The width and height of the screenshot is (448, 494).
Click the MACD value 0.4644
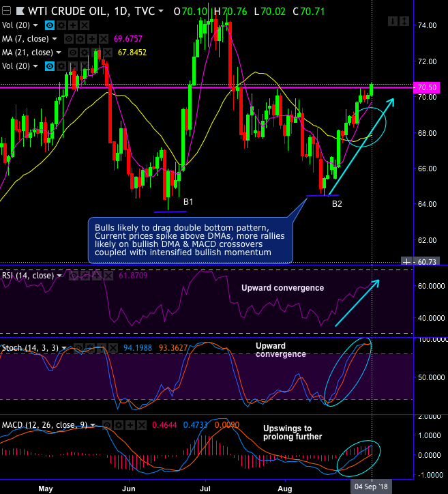pyautogui.click(x=164, y=425)
